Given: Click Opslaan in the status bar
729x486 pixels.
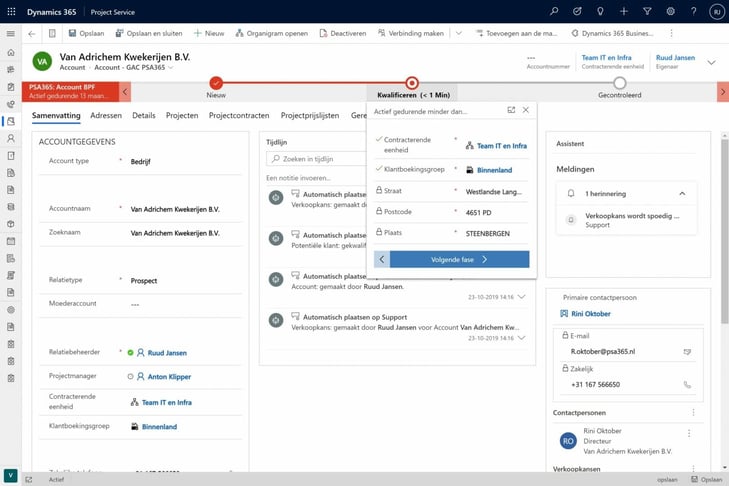Looking at the screenshot, I should tap(707, 479).
